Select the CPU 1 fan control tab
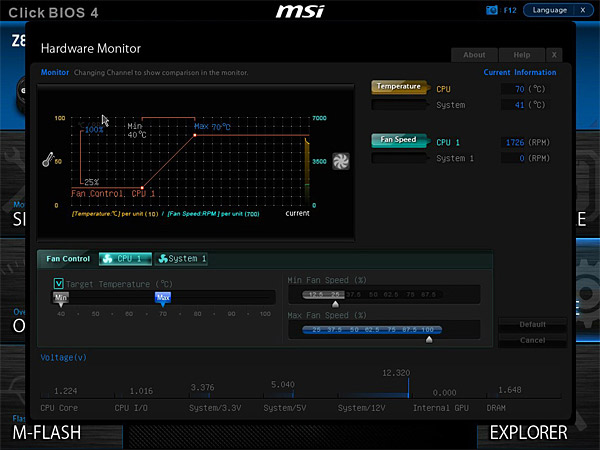600x450 pixels. point(125,259)
